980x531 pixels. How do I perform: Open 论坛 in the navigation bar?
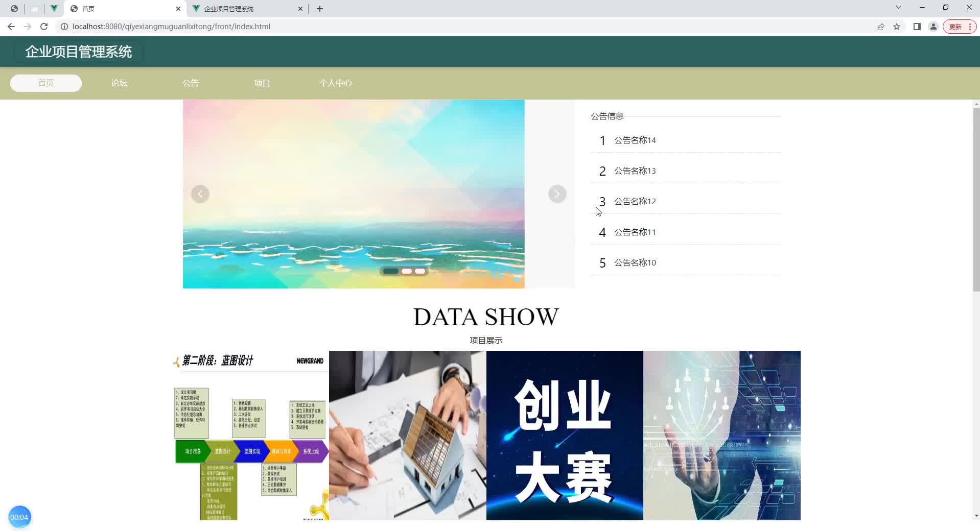click(119, 83)
